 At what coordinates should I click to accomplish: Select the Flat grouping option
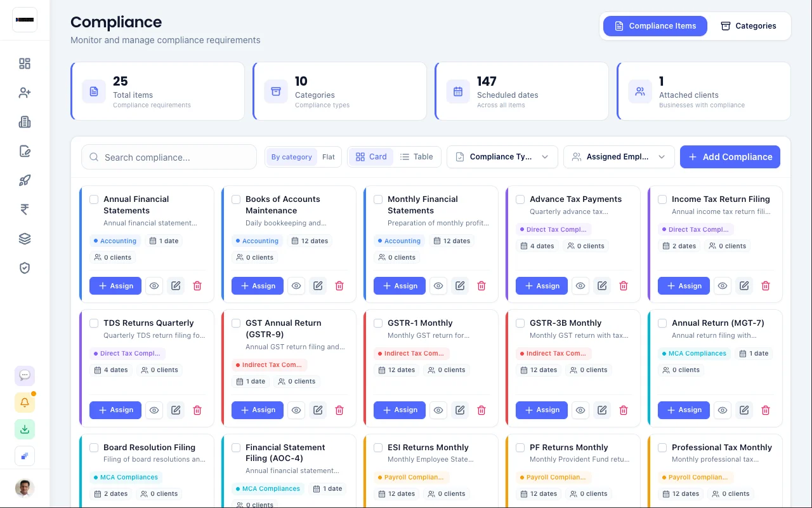(329, 157)
